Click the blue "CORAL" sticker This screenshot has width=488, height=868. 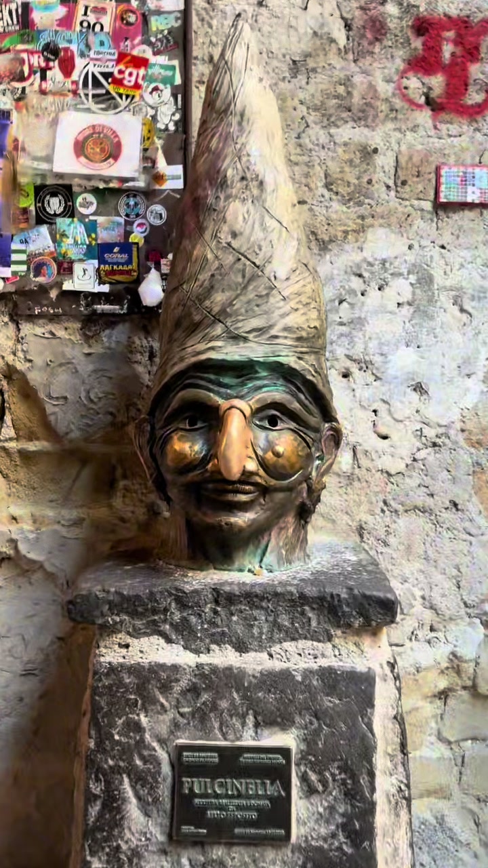click(118, 262)
